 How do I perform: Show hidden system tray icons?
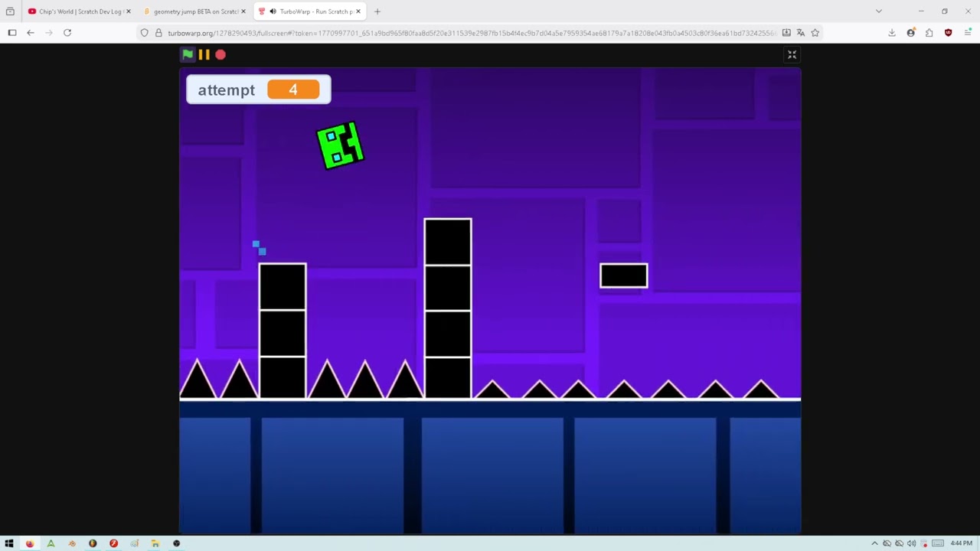click(x=875, y=543)
